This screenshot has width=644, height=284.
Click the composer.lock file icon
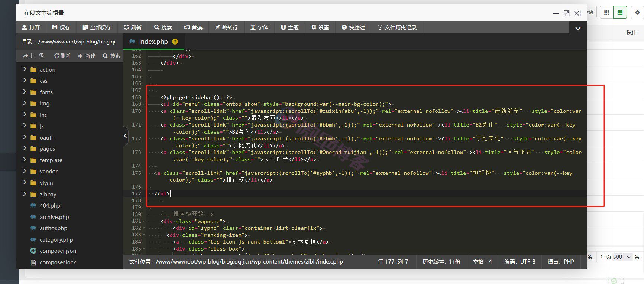[x=33, y=262]
